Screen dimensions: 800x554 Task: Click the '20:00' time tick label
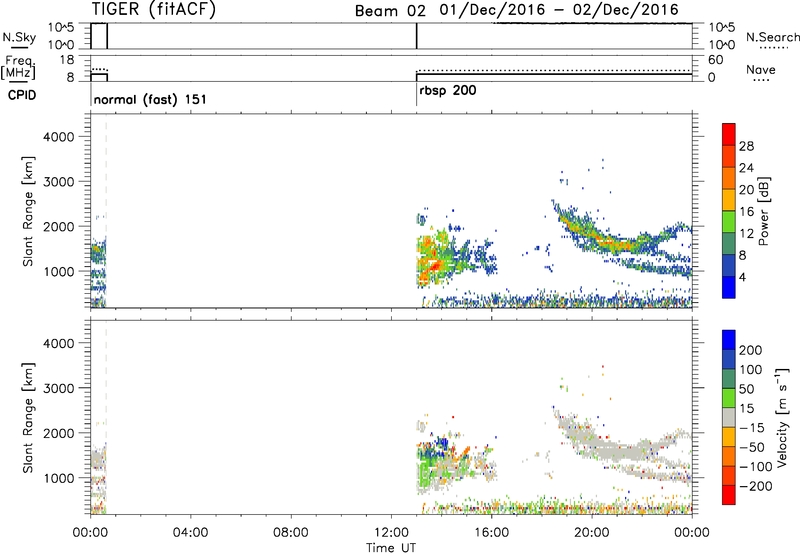591,533
